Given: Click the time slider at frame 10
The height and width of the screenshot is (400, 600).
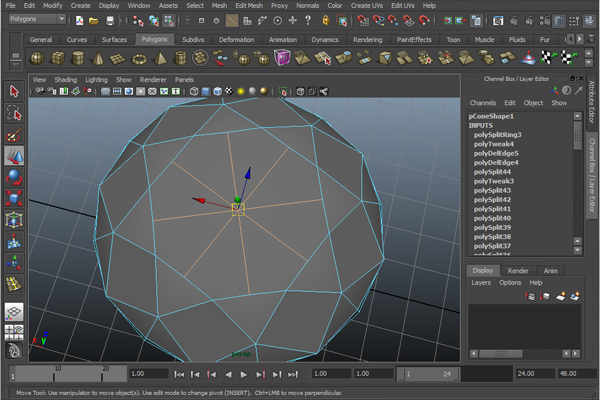Looking at the screenshot, I should (54, 374).
